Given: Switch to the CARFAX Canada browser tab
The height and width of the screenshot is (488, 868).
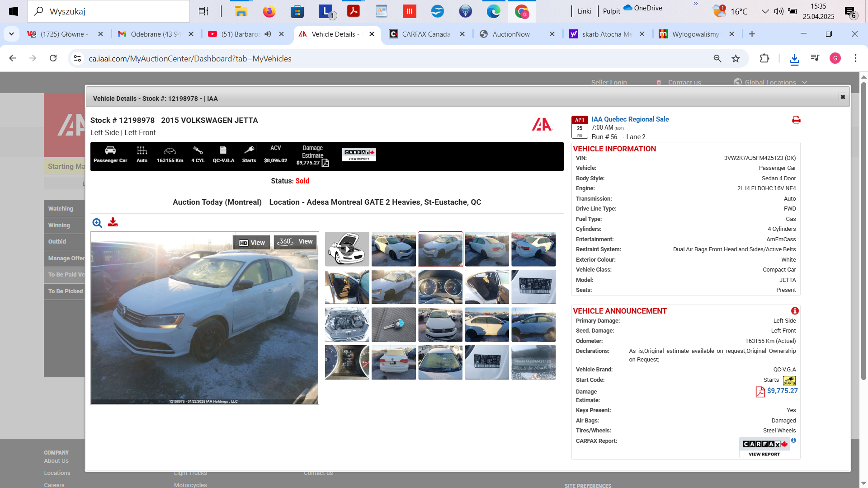Looking at the screenshot, I should (x=425, y=34).
